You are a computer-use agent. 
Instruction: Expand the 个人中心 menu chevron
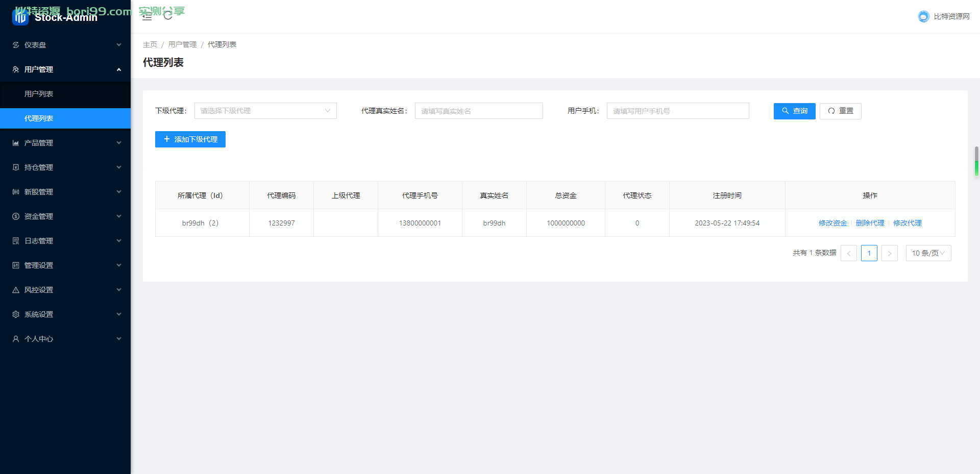point(119,339)
